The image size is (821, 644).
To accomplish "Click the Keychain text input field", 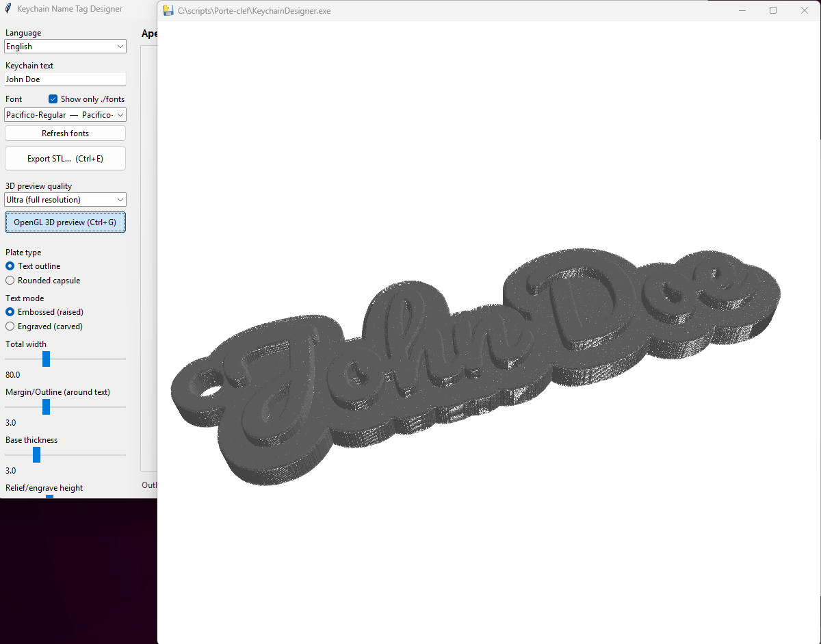I will pyautogui.click(x=65, y=79).
